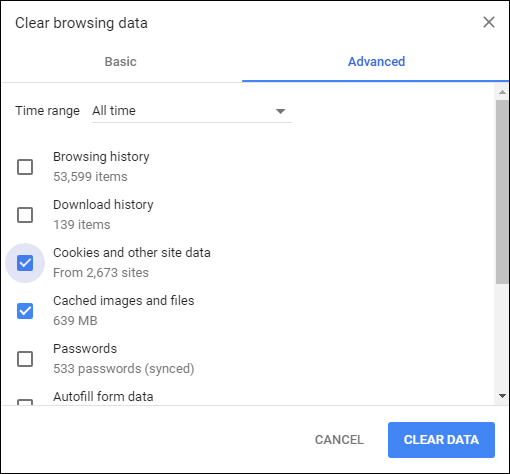Uncheck Cookies and other site data
Viewport: 510px width, 474px height.
[25, 263]
